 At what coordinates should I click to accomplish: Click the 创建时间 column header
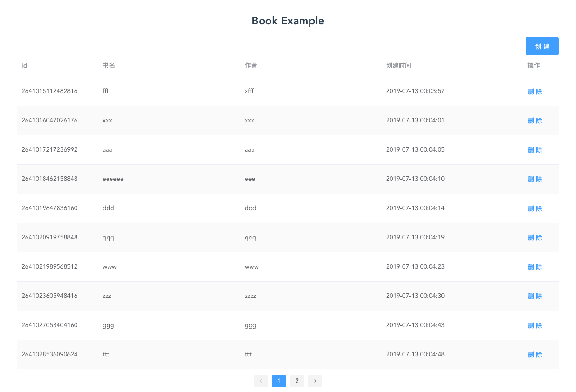(399, 65)
